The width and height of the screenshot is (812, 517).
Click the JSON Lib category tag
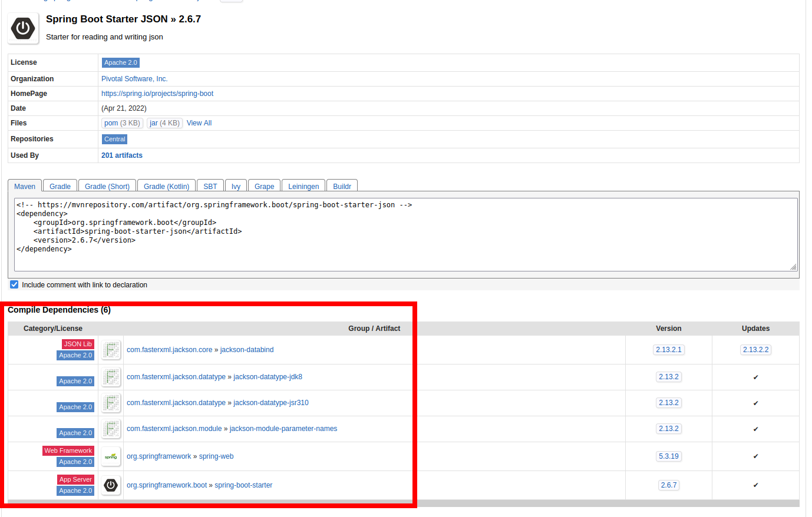78,344
